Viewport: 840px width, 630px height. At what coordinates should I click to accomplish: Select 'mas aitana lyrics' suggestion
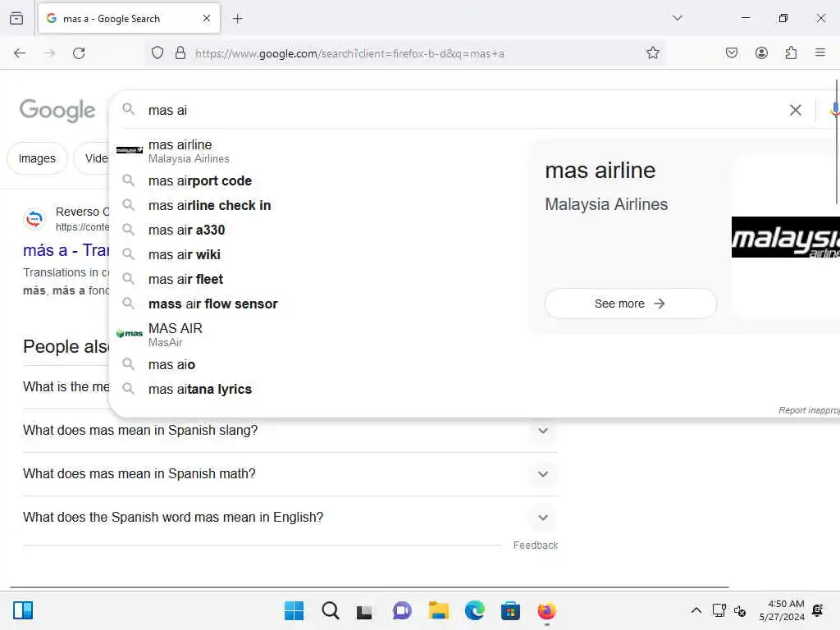coord(319,390)
